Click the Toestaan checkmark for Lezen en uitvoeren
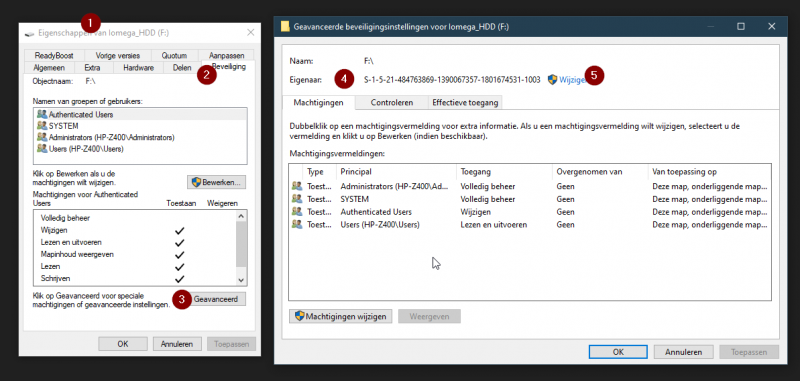This screenshot has width=800, height=381. tap(179, 242)
